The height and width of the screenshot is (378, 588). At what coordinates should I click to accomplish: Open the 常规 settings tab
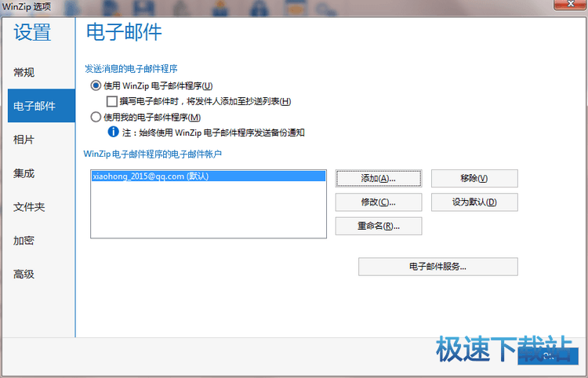pos(24,72)
